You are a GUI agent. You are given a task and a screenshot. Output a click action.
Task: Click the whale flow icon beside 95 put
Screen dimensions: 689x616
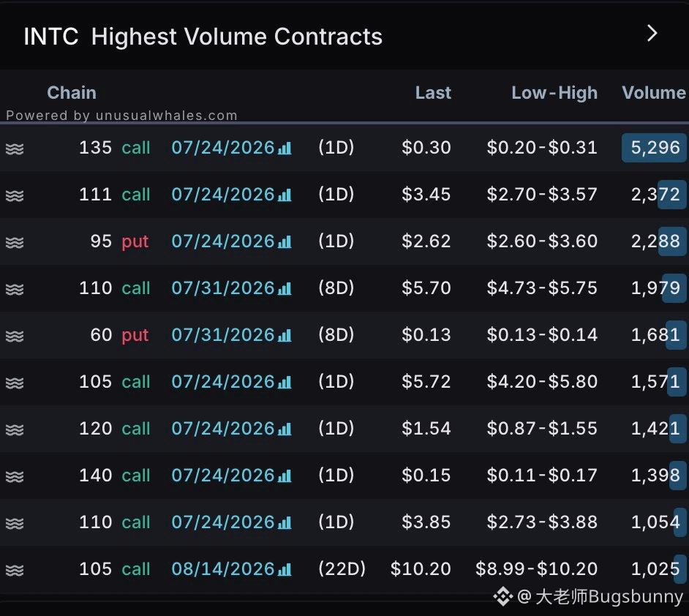(x=15, y=243)
